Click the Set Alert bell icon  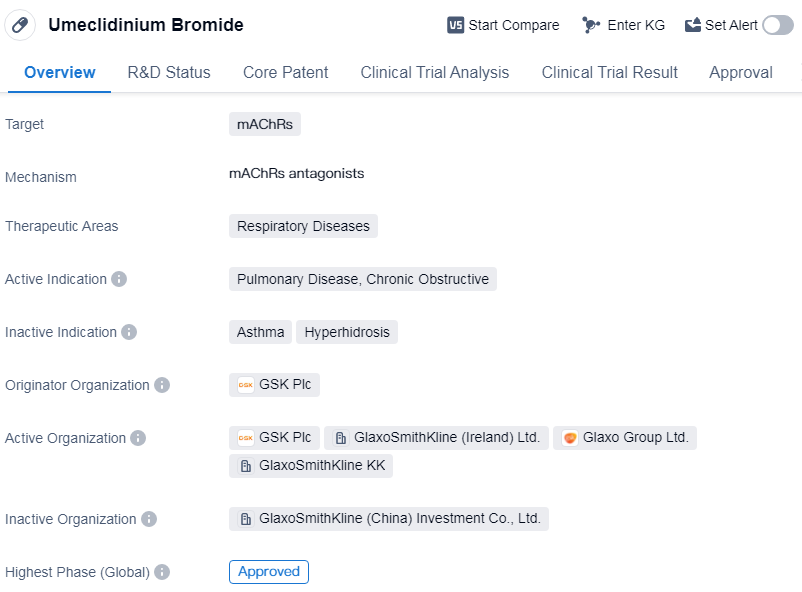tap(693, 25)
